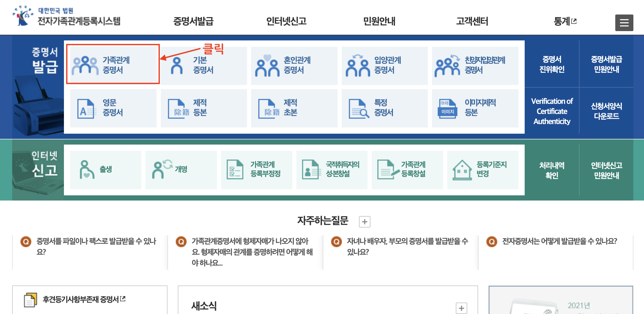Open 고객센터 top menu
This screenshot has width=644, height=314.
pyautogui.click(x=472, y=21)
